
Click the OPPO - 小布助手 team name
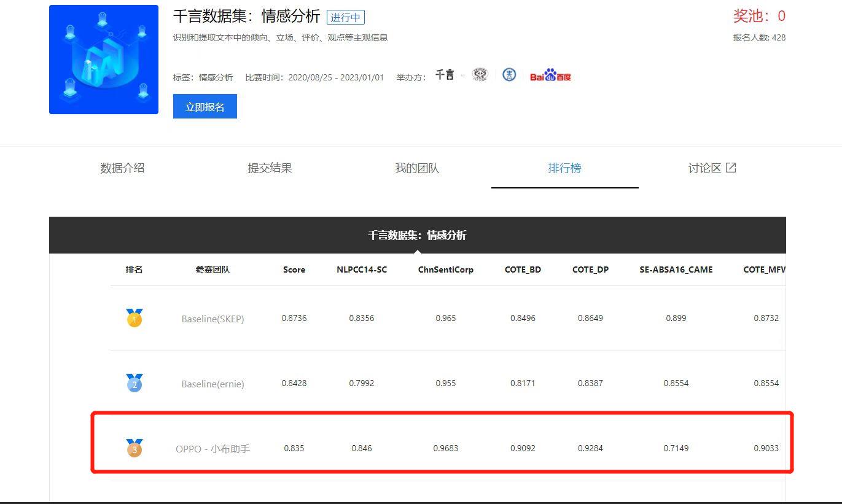click(x=212, y=449)
